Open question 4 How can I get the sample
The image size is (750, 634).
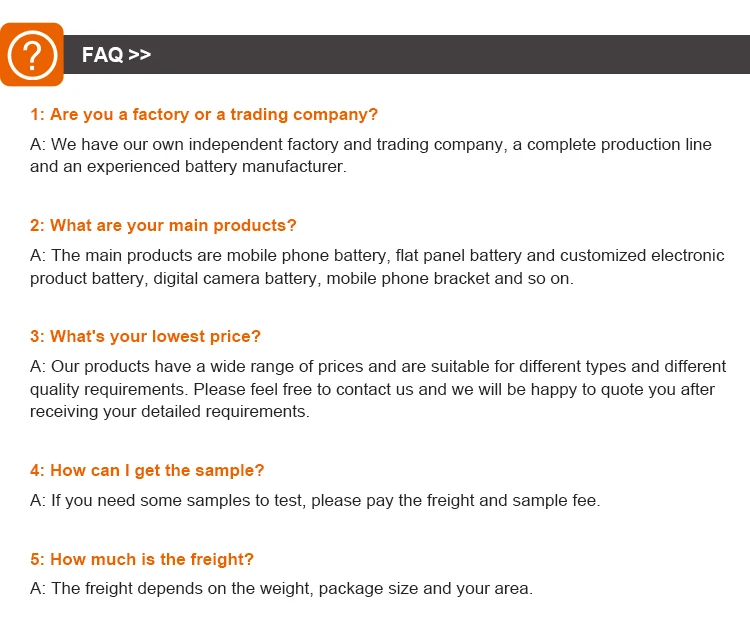tap(147, 470)
